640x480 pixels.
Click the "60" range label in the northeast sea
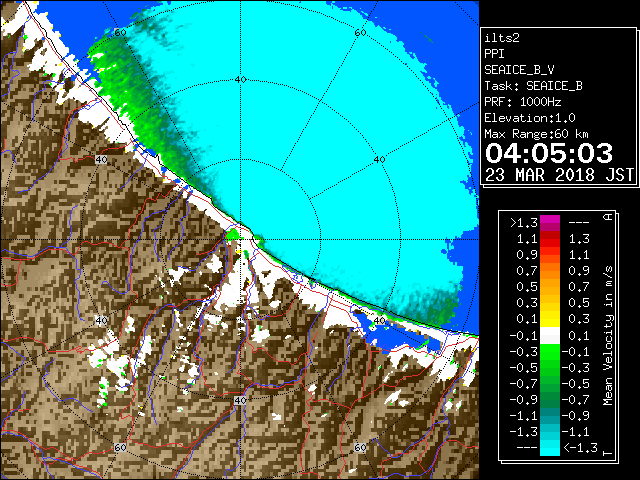point(360,33)
